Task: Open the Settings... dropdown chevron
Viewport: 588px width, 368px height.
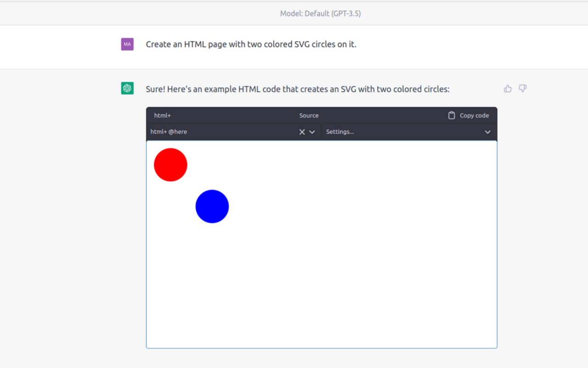Action: [487, 132]
